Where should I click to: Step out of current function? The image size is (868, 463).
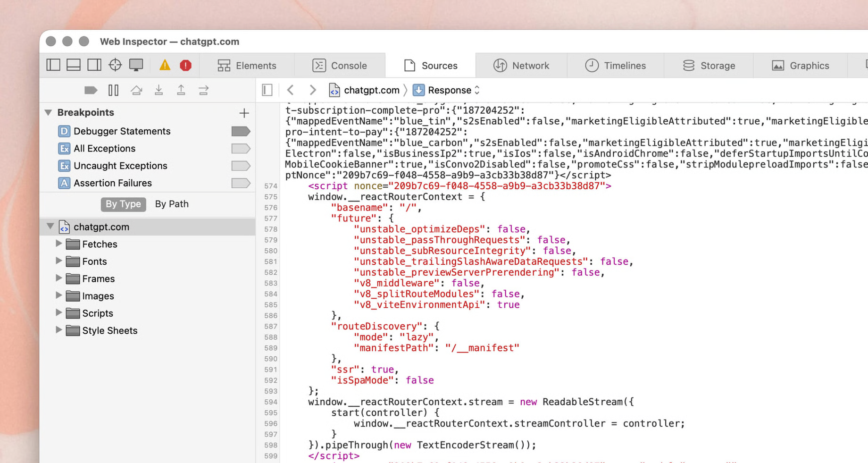(x=181, y=90)
